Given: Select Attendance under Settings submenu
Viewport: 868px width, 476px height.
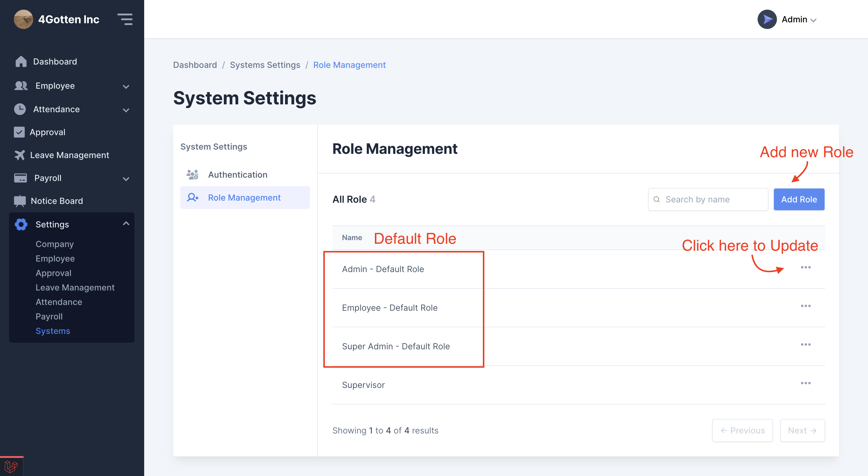Looking at the screenshot, I should click(59, 302).
